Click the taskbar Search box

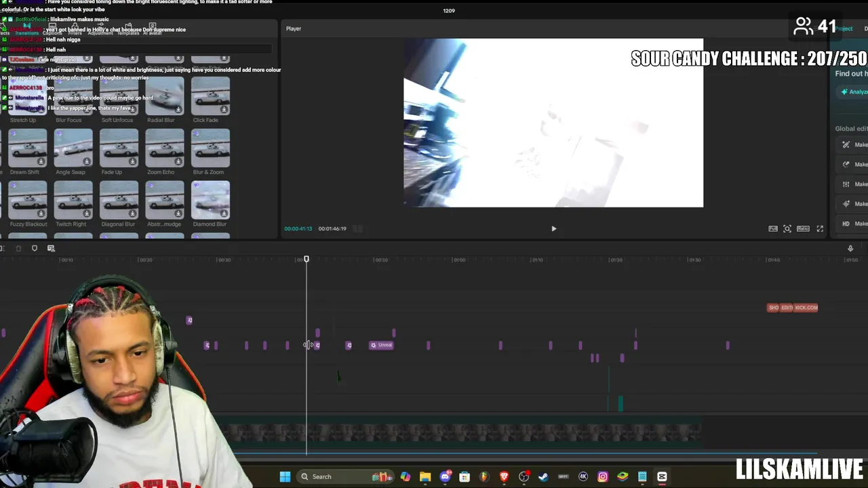pyautogui.click(x=345, y=476)
